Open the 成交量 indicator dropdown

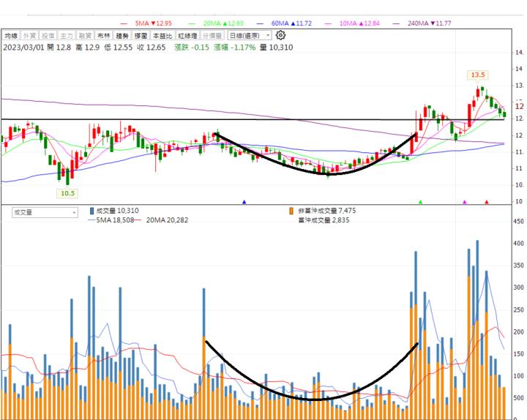(45, 212)
